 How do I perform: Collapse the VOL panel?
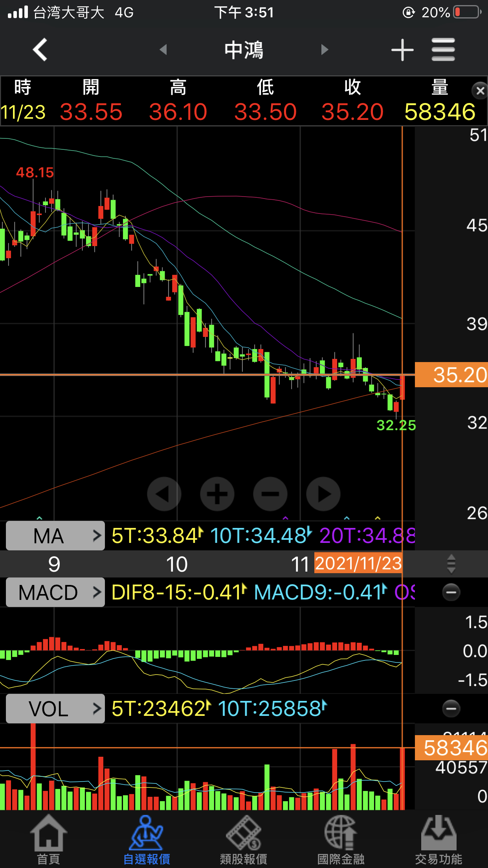[451, 709]
